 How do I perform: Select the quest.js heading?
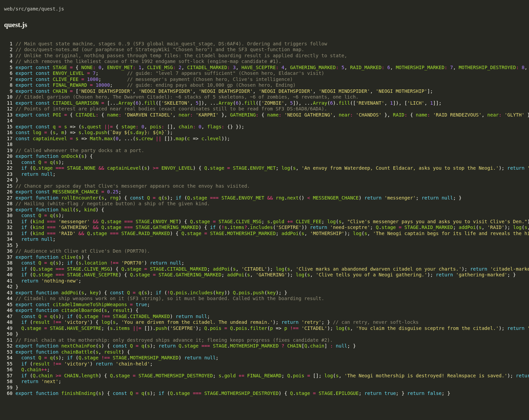(x=16, y=25)
